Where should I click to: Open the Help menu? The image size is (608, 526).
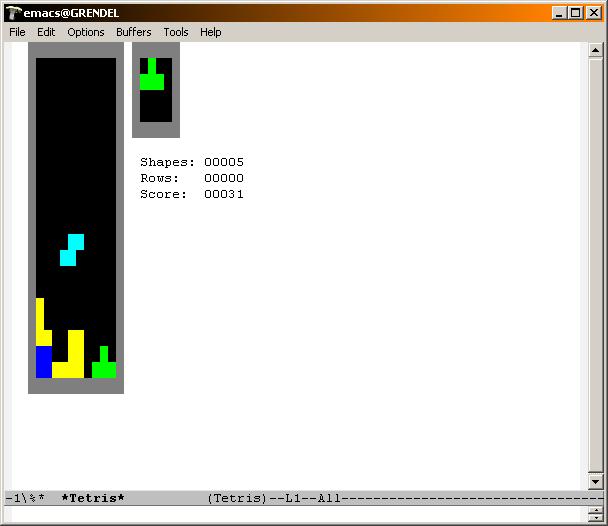(210, 32)
